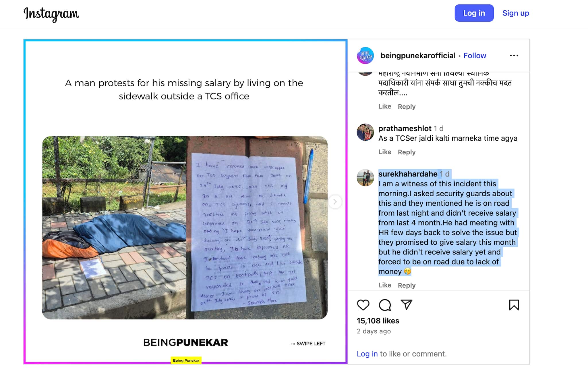Viewport: 588px width, 370px height.
Task: Go to next slide using carousel arrow
Action: point(335,202)
